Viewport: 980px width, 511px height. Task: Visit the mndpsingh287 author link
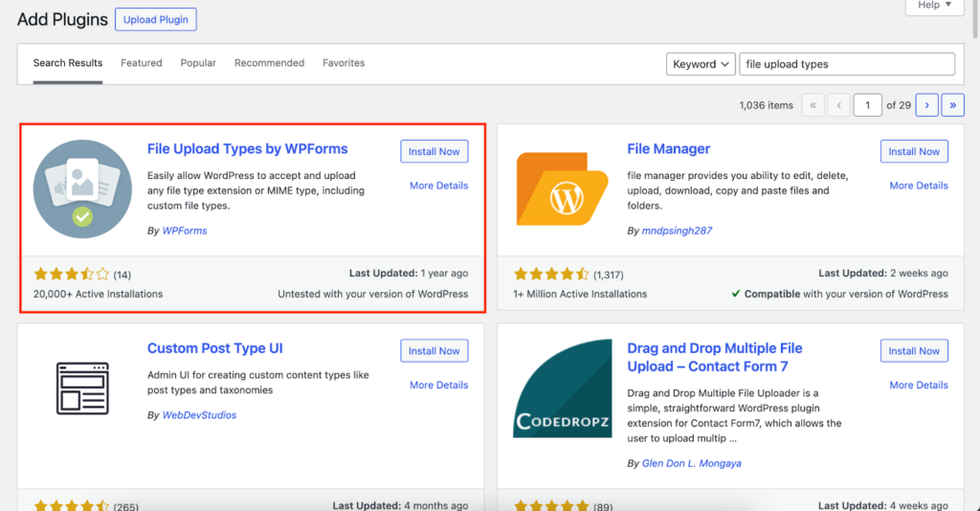[677, 231]
